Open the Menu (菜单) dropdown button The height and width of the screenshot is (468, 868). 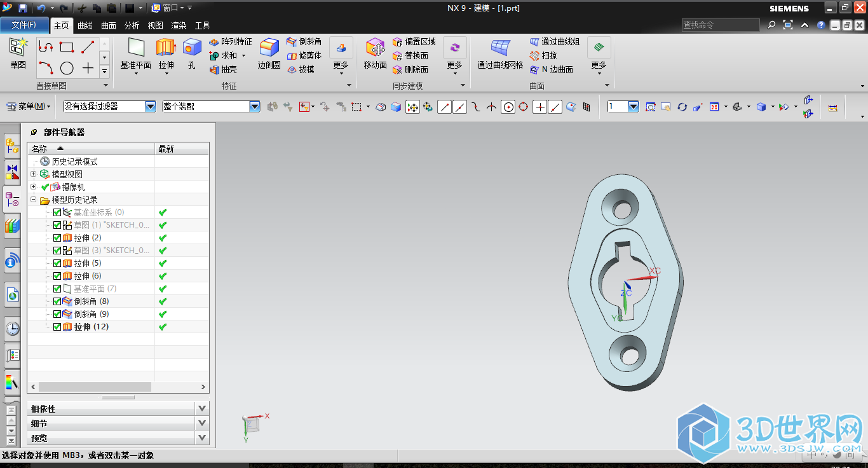click(29, 107)
